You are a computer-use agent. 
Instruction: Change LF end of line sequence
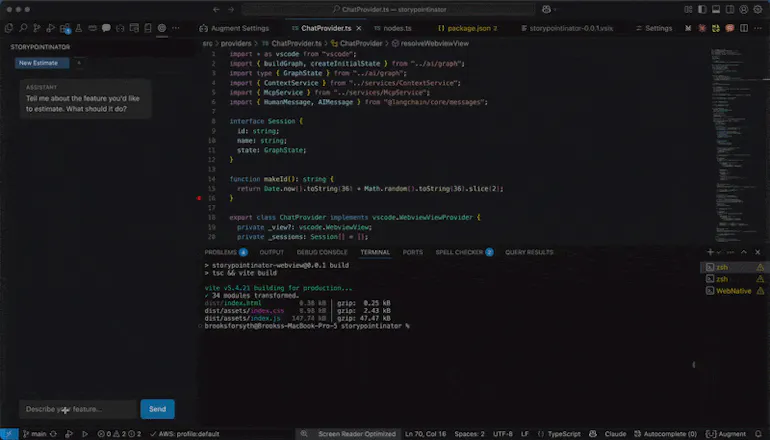click(x=525, y=434)
